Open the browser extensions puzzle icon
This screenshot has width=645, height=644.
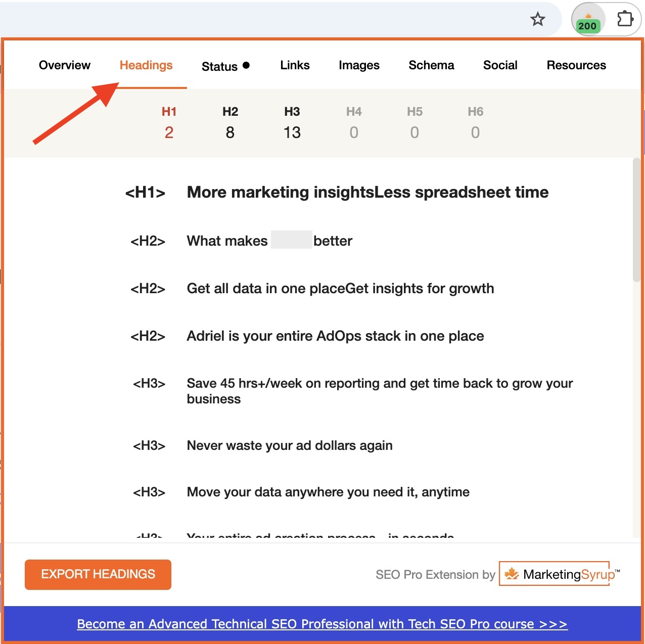pos(625,20)
